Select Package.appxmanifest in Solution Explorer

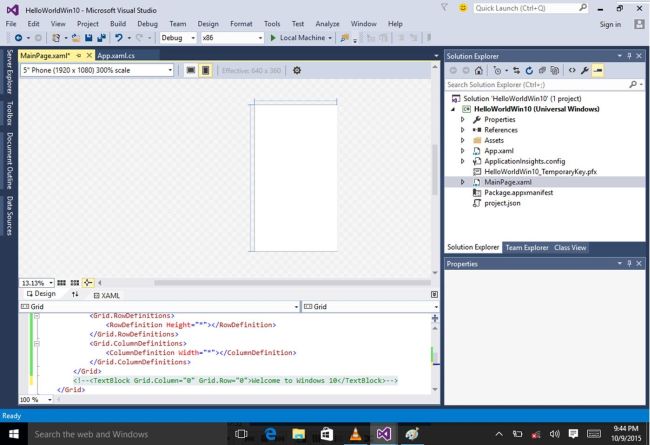pyautogui.click(x=518, y=192)
